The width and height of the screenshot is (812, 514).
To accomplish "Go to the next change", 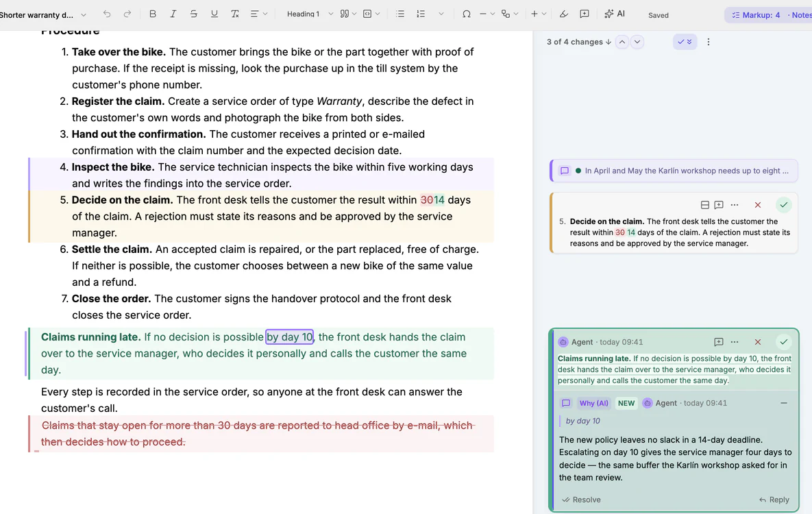I will [x=637, y=42].
